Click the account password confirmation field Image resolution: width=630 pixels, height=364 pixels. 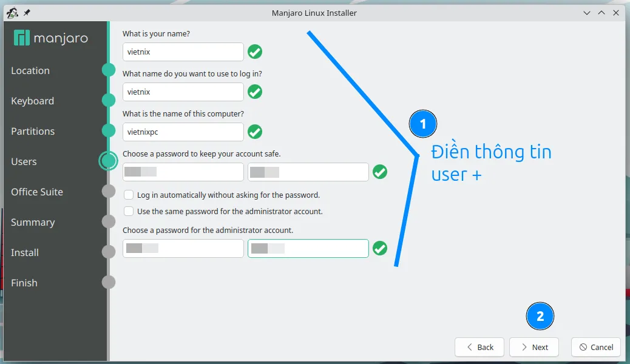(308, 172)
